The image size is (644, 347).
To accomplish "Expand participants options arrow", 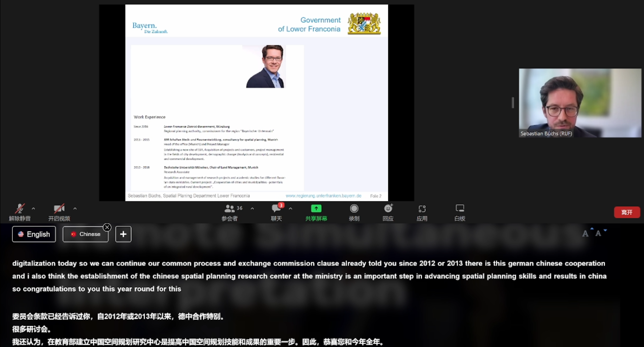I will click(x=252, y=208).
